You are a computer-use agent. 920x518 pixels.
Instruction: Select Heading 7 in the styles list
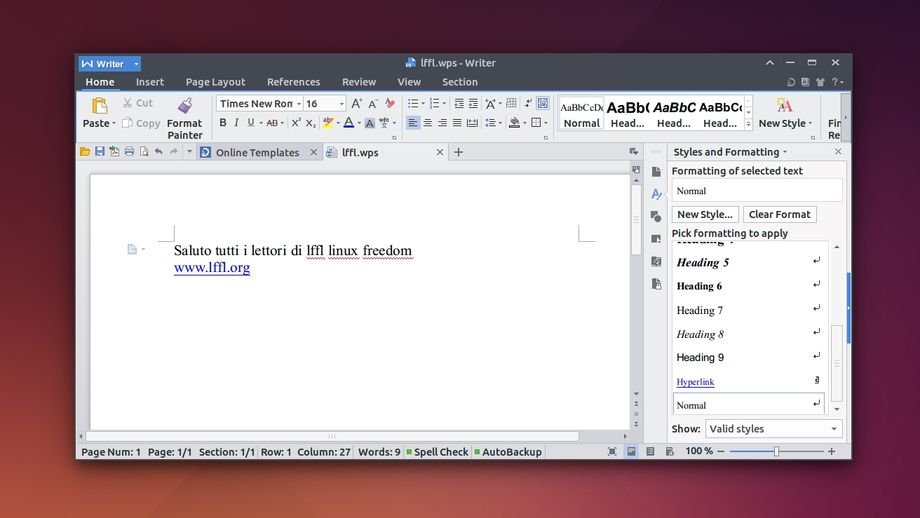tap(699, 310)
